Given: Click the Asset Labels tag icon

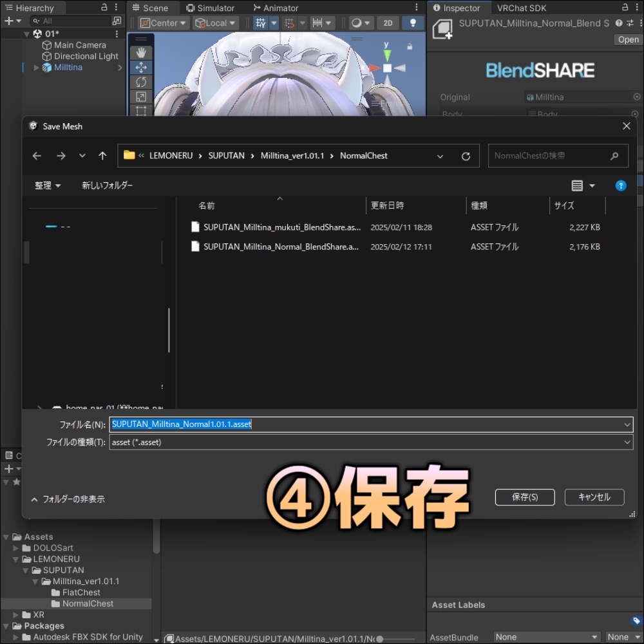Looking at the screenshot, I should (636, 621).
